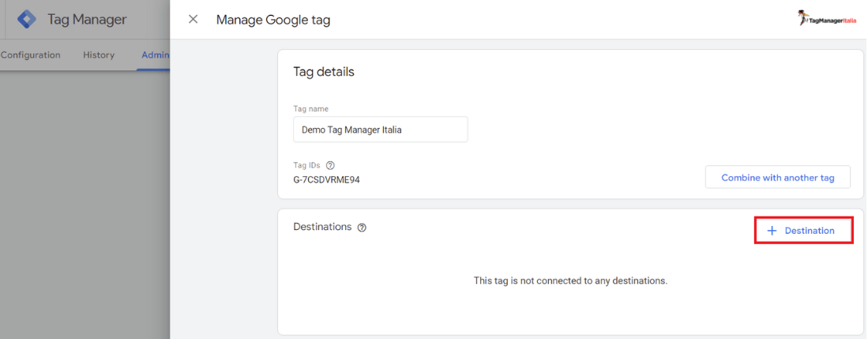Click the Tag Manager title text
This screenshot has height=339, width=868.
tap(87, 20)
